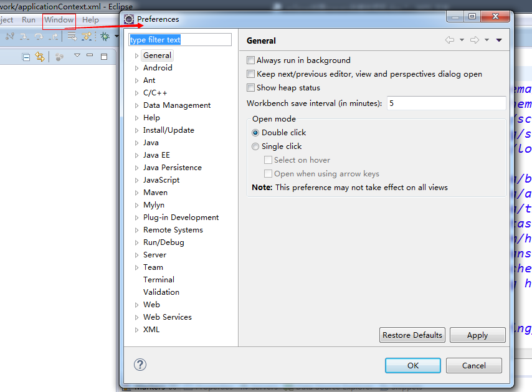This screenshot has width=532, height=392.
Task: Enable Always run in background
Action: pyautogui.click(x=250, y=60)
